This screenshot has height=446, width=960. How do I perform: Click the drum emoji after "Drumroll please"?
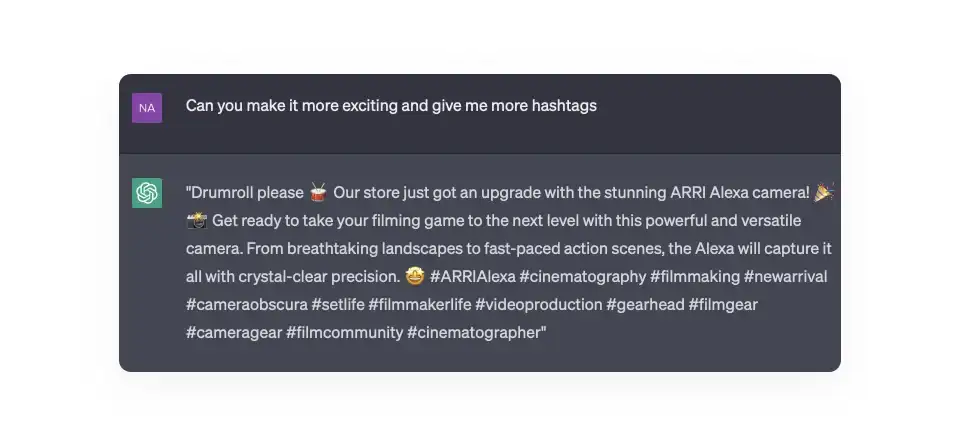[x=319, y=192]
